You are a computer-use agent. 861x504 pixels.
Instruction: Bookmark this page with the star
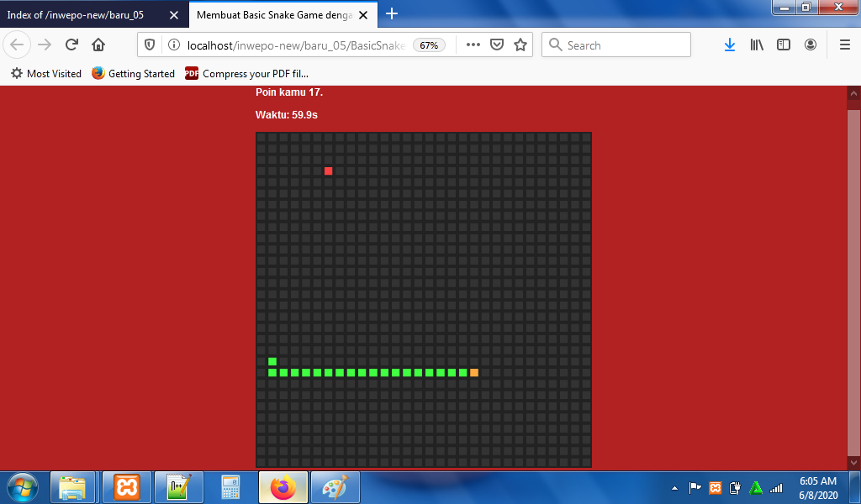coord(520,45)
